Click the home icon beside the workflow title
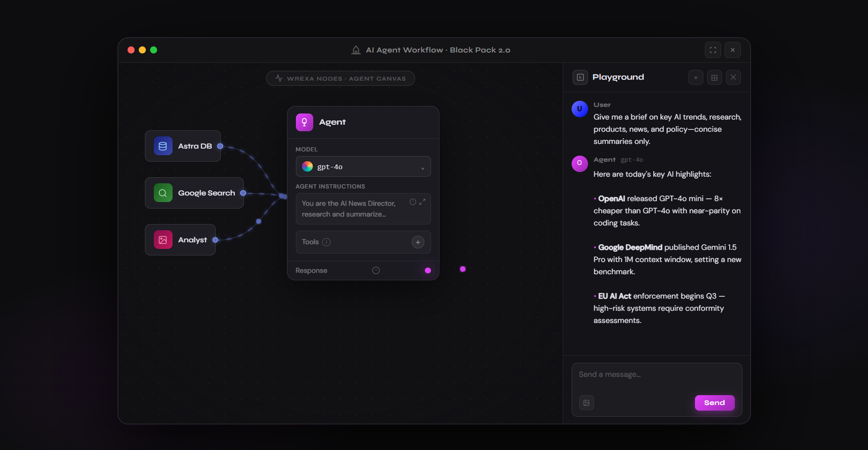This screenshot has width=868, height=450. (356, 50)
